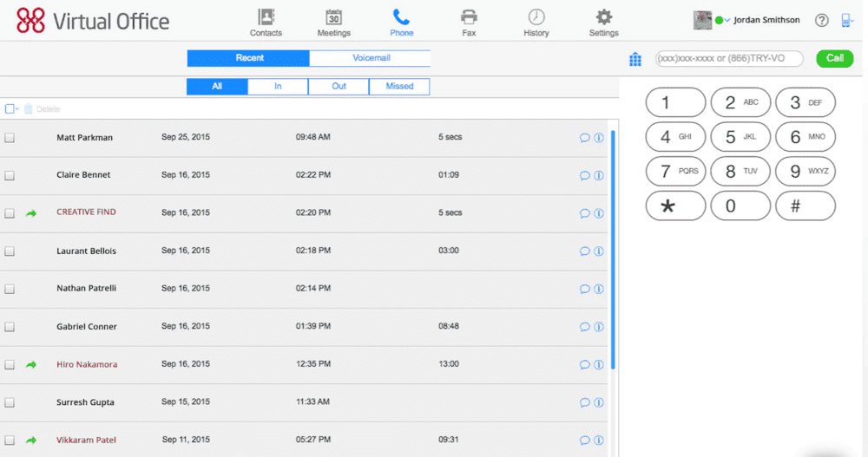Open the Fax section

coord(469,23)
